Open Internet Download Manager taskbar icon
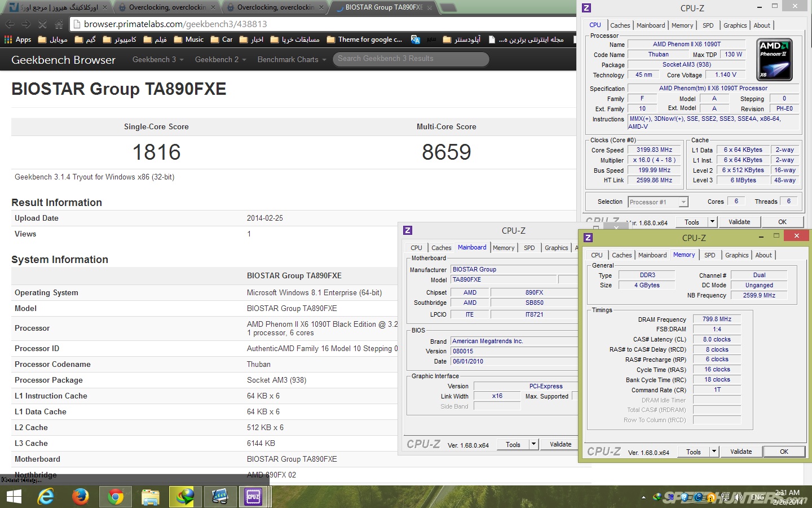Viewport: 812px width, 508px height. click(x=185, y=497)
